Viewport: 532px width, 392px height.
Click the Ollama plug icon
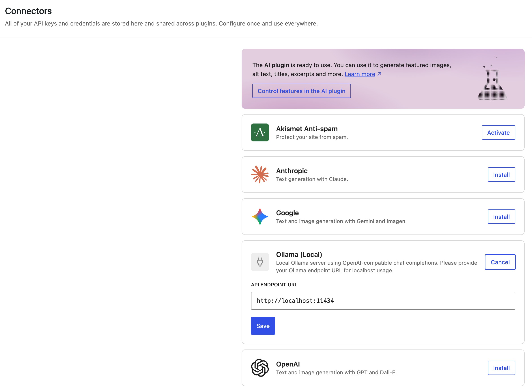click(260, 262)
